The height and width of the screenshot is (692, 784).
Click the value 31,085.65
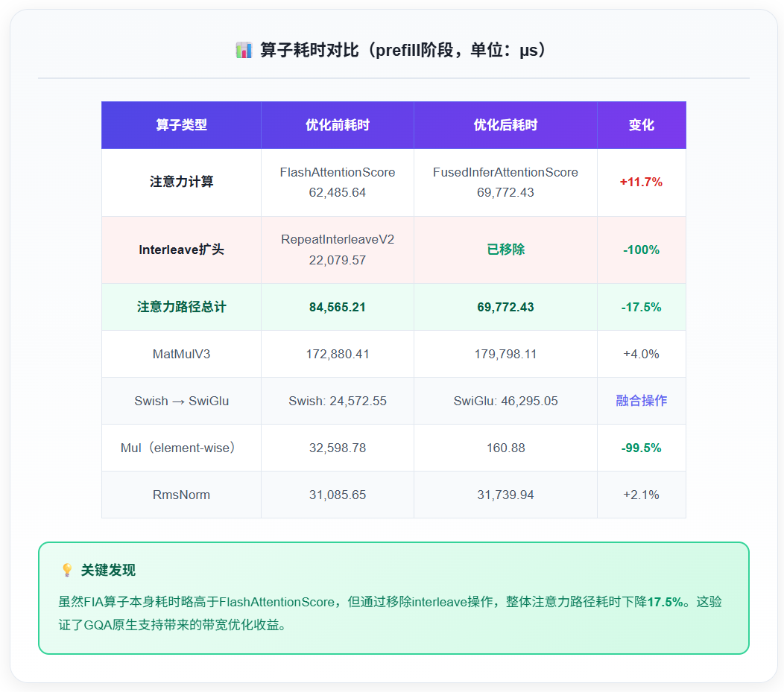pyautogui.click(x=338, y=495)
